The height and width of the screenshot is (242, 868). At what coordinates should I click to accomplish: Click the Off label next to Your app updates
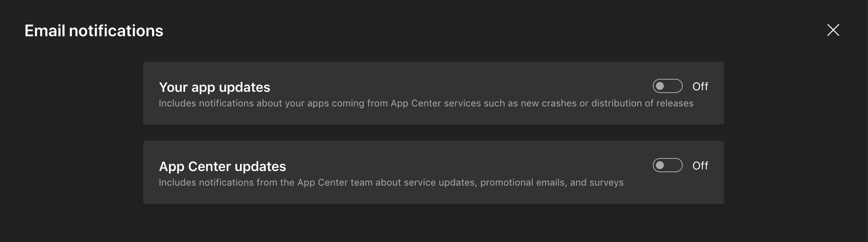(701, 86)
